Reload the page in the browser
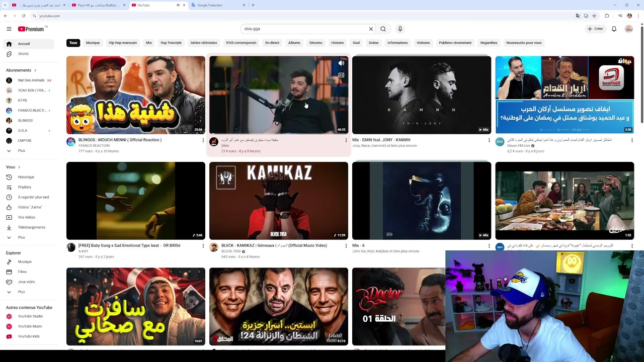This screenshot has width=644, height=362. (23, 16)
